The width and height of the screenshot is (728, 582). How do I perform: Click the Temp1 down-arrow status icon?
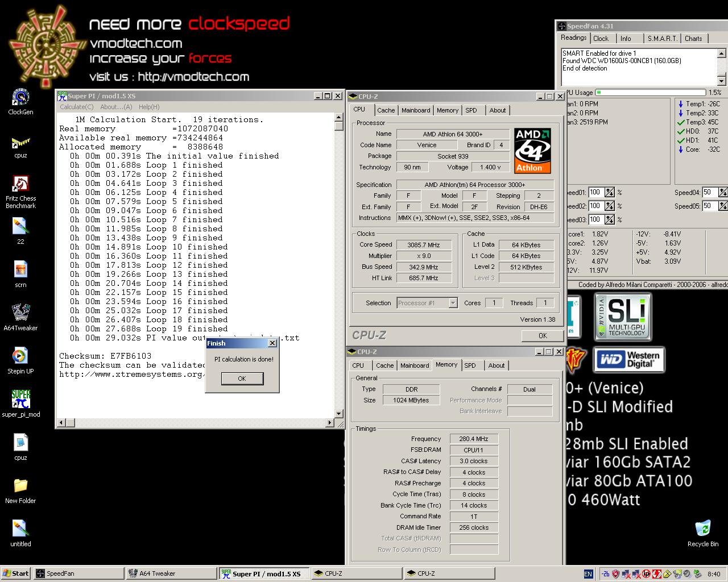click(x=681, y=104)
